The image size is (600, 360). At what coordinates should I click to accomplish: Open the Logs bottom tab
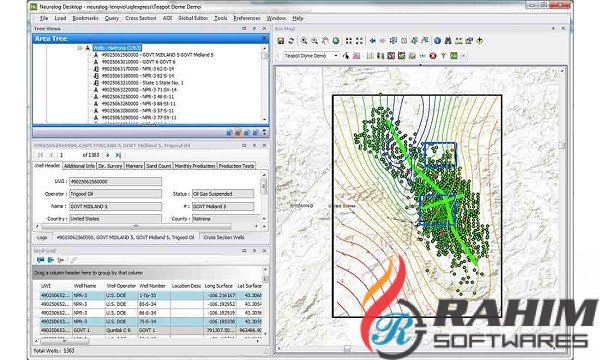click(x=42, y=238)
